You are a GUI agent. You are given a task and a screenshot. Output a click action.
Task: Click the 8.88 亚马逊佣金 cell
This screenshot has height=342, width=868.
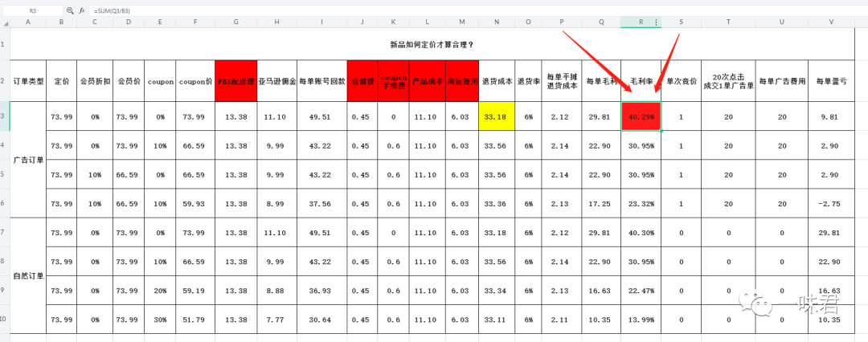(276, 291)
